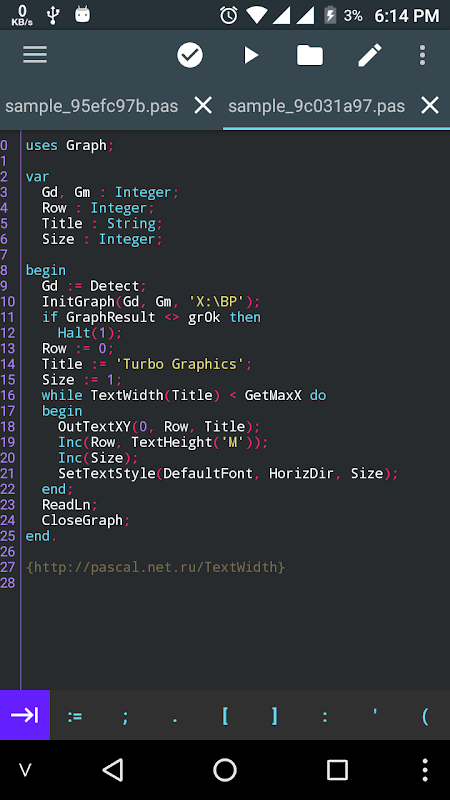This screenshot has height=800, width=450.
Task: Close the sample_9c031a97.pas tab
Action: pyautogui.click(x=430, y=106)
